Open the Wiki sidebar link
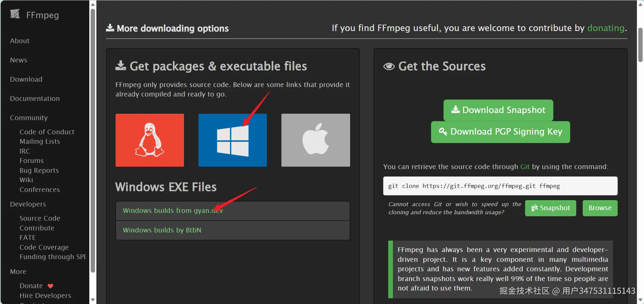Screen dimensions: 644x304 (26, 180)
